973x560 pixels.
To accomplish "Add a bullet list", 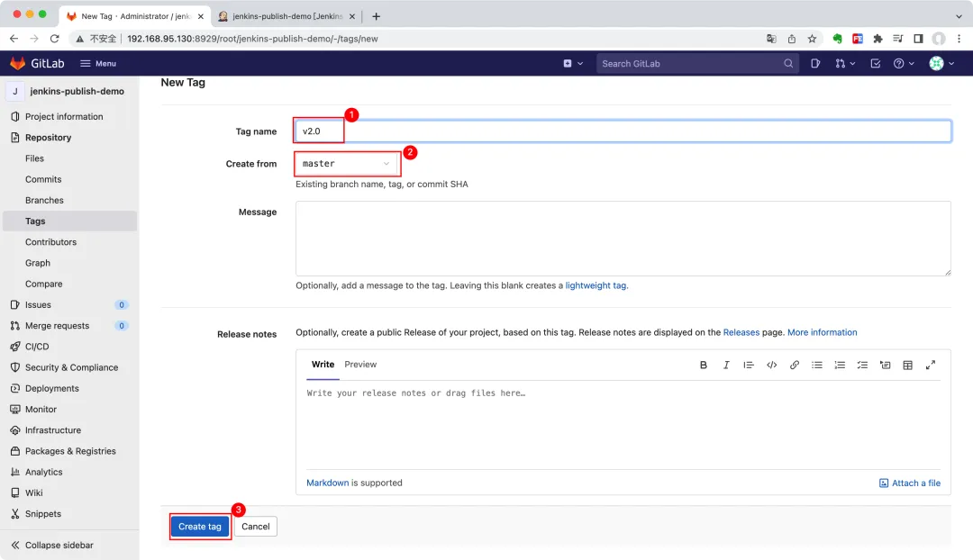I will pyautogui.click(x=816, y=365).
